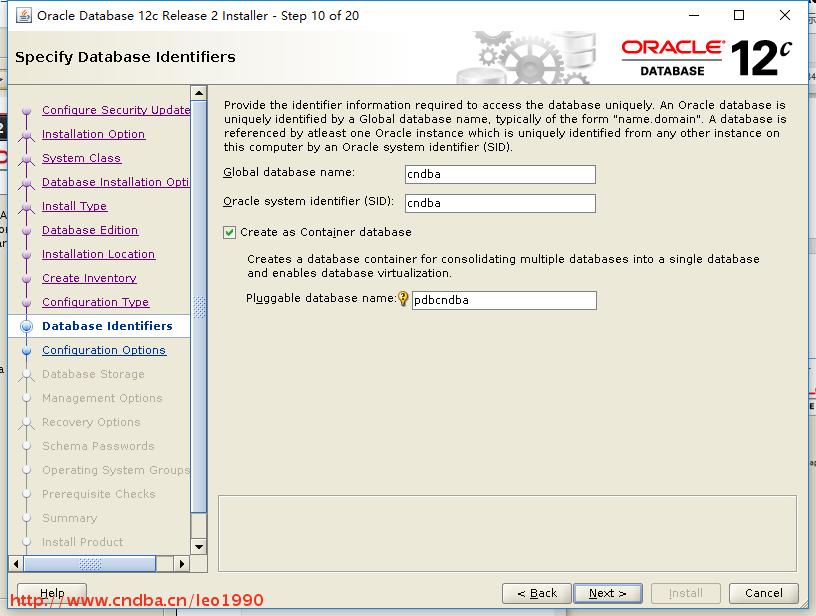Click the pluggable database name help bulb icon
Image resolution: width=816 pixels, height=616 pixels.
coord(403,299)
